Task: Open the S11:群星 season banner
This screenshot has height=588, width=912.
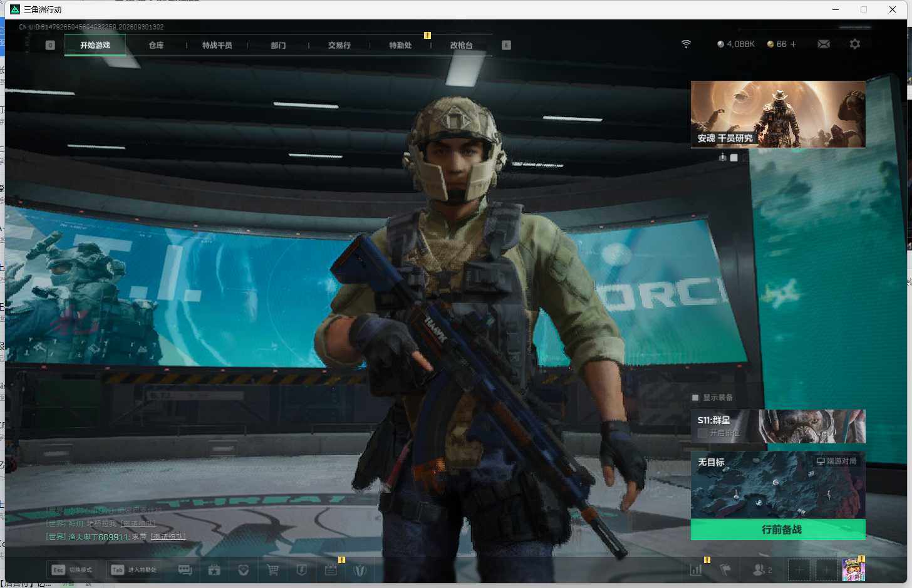Action: (778, 426)
